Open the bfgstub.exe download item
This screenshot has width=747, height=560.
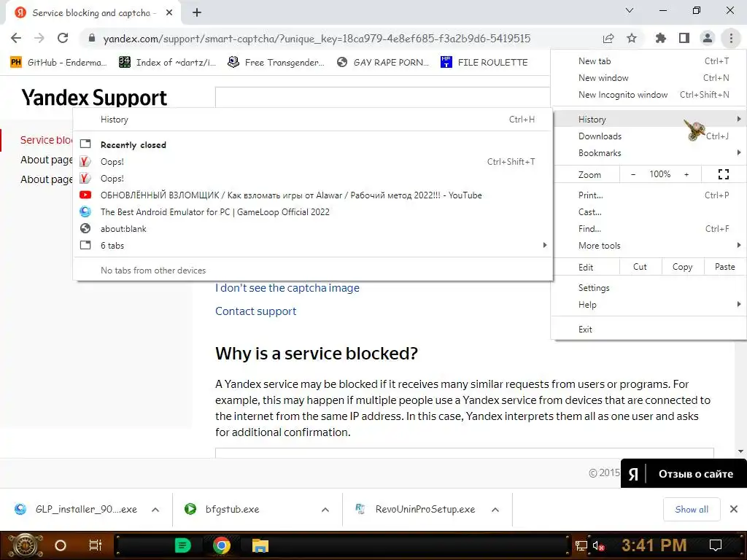click(223, 510)
